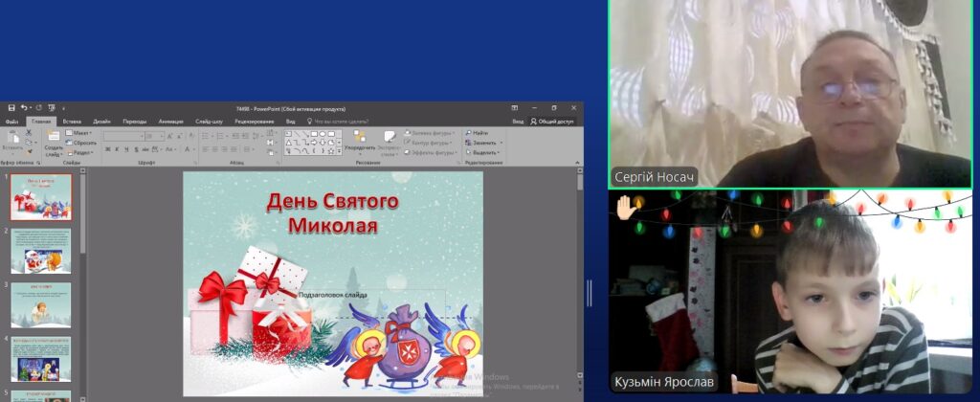The width and height of the screenshot is (980, 402).
Task: Click the 'Что вы хотите сделать' search box
Action: coord(338,122)
